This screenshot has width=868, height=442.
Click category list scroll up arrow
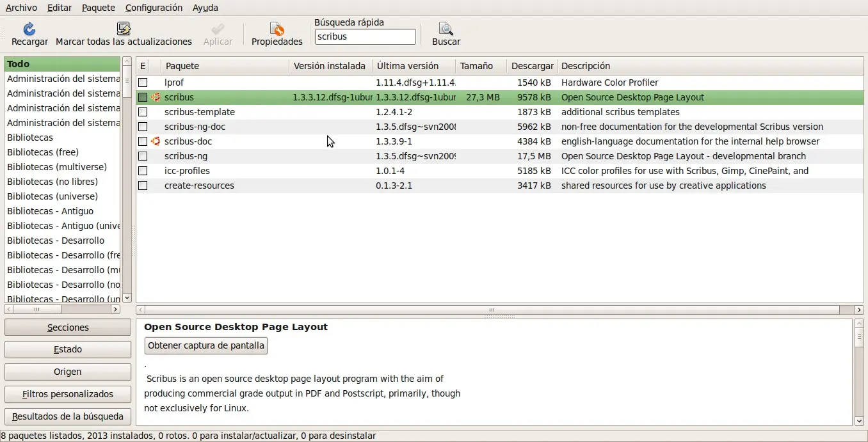(127, 61)
